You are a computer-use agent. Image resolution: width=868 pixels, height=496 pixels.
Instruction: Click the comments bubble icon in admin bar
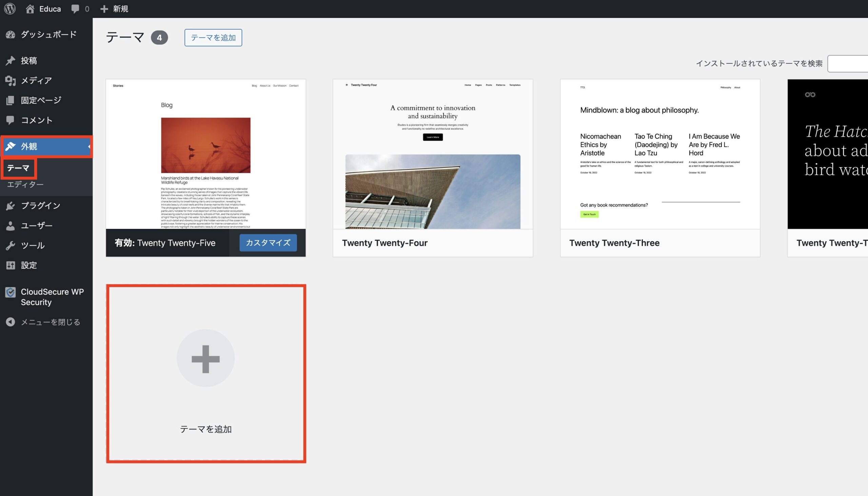point(75,9)
